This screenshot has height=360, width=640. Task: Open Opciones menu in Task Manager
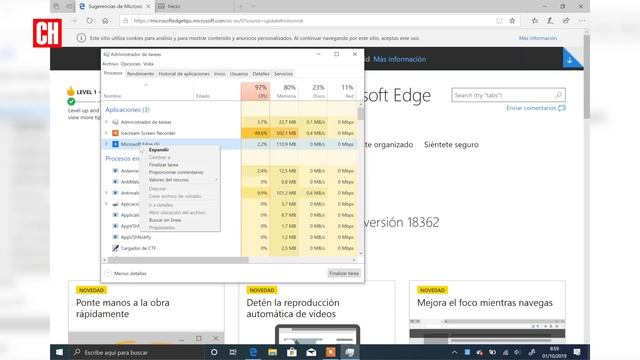pyautogui.click(x=131, y=64)
